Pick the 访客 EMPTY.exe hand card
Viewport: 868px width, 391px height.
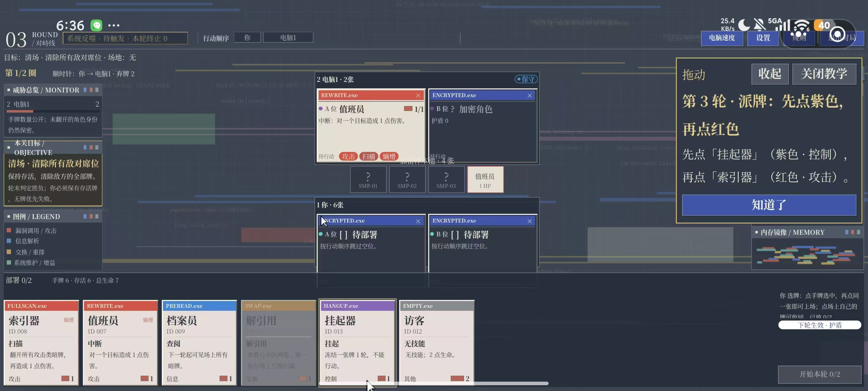pos(437,342)
